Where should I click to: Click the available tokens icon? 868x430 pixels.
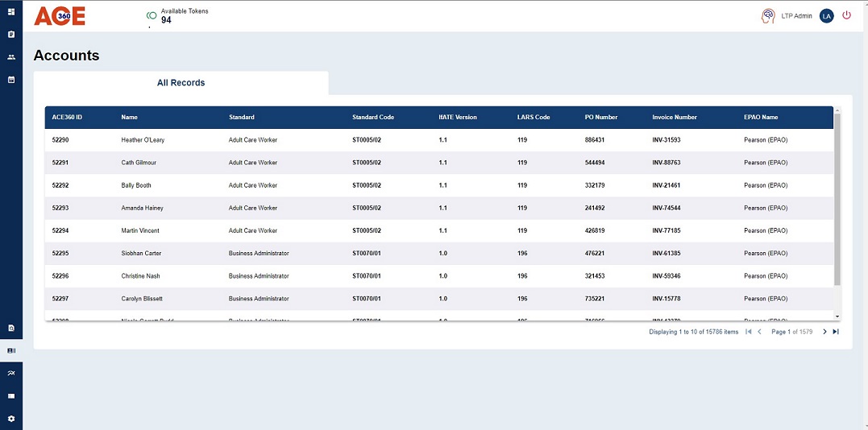pyautogui.click(x=152, y=15)
